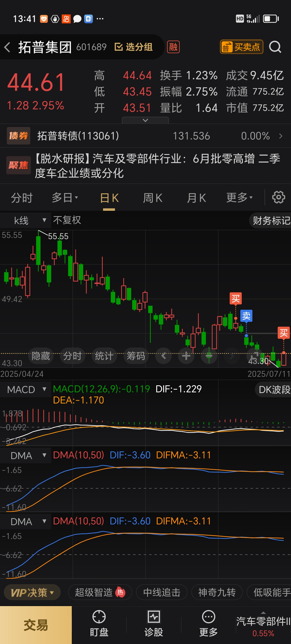
Task: Tap the 5G signal status icon
Action: [x=253, y=19]
